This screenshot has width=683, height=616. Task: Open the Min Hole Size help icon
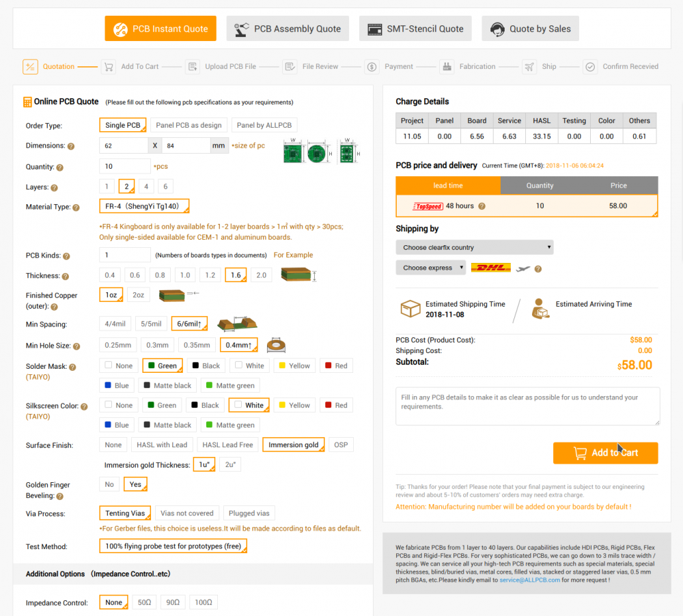(76, 346)
